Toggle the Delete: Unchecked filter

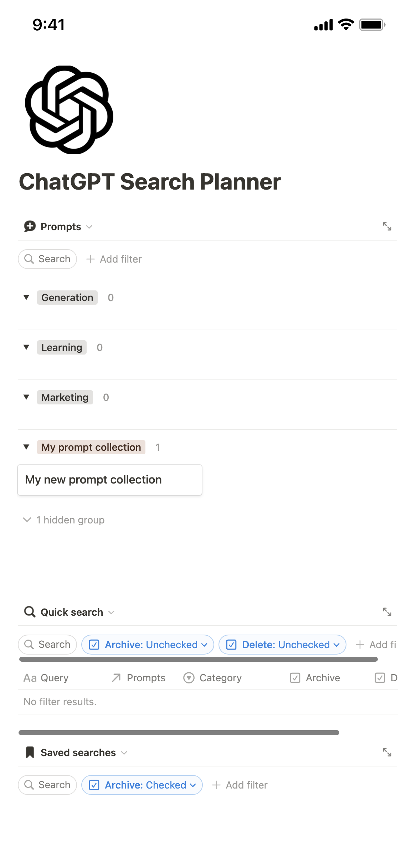(x=282, y=645)
